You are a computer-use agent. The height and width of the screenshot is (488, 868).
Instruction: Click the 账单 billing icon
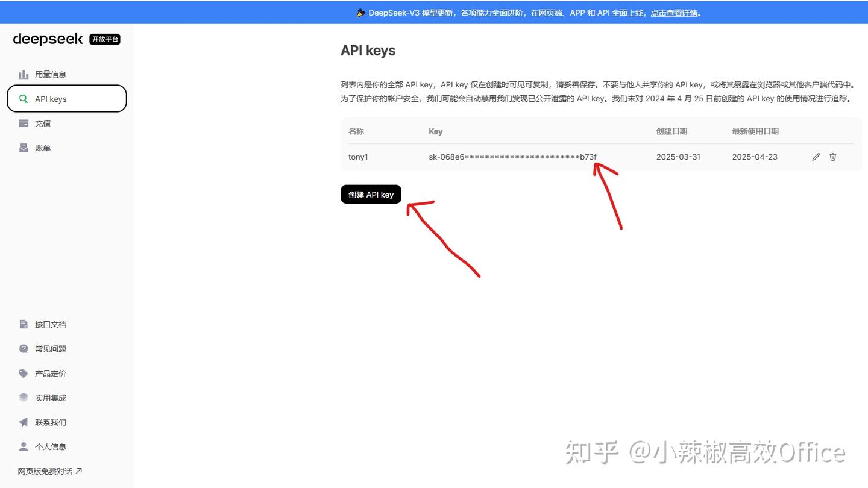click(x=23, y=147)
